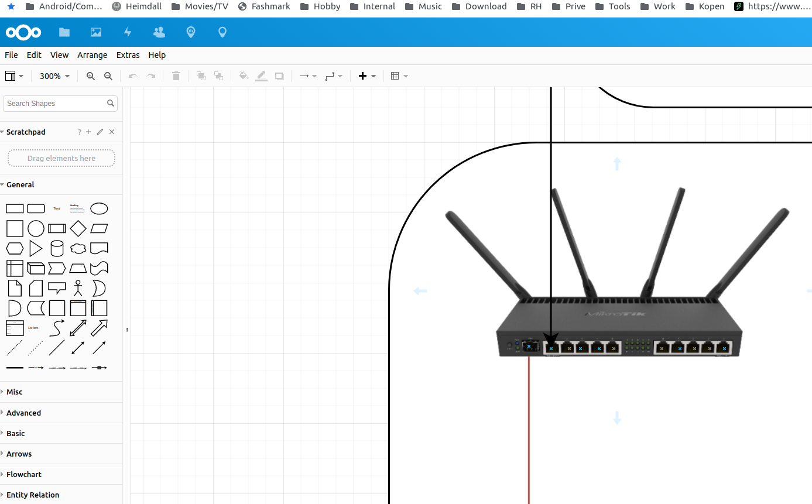Image resolution: width=812 pixels, height=504 pixels.
Task: Select the Diamond shape
Action: 78,228
